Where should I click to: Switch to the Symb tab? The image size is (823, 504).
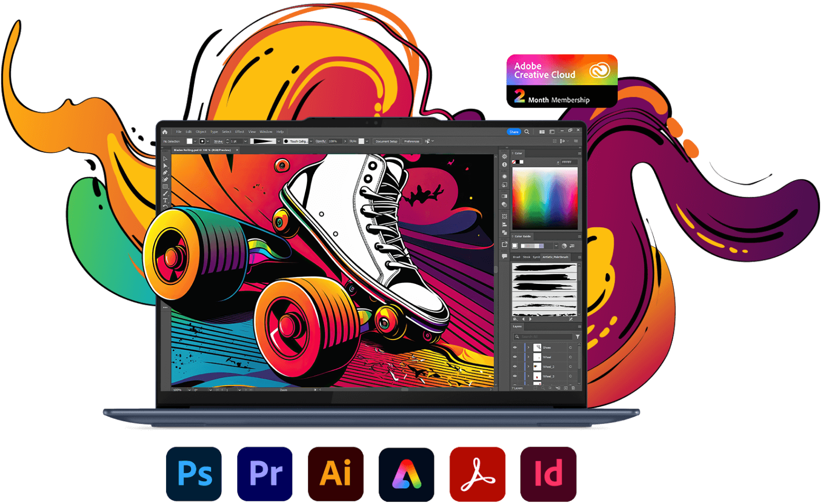(x=536, y=257)
